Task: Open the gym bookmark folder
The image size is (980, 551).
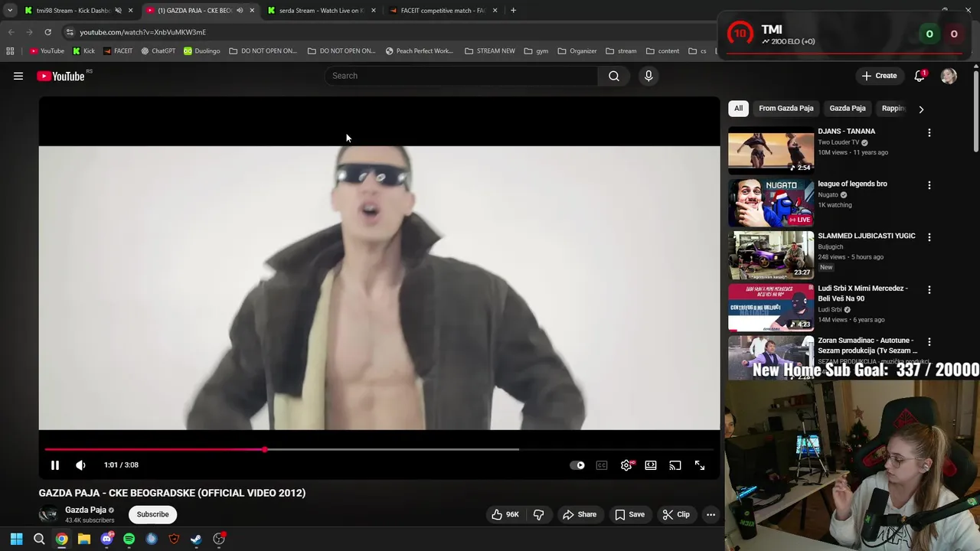Action: pos(536,51)
